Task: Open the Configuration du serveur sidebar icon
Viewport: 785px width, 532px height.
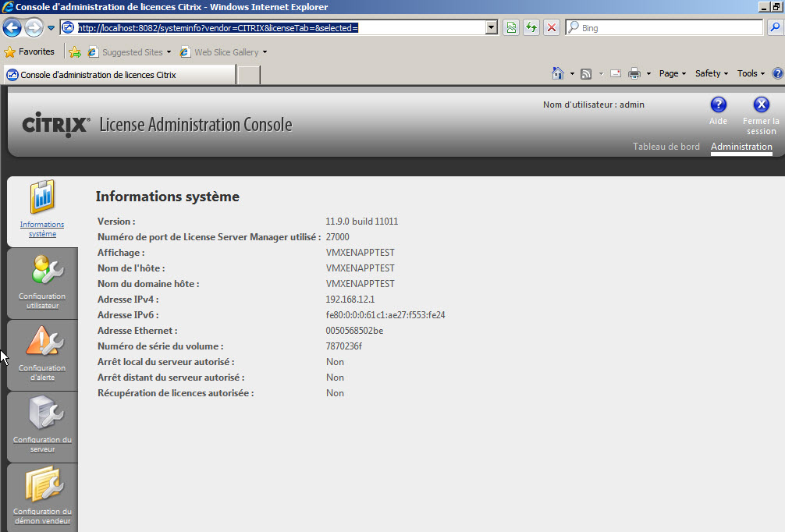Action: pyautogui.click(x=45, y=412)
